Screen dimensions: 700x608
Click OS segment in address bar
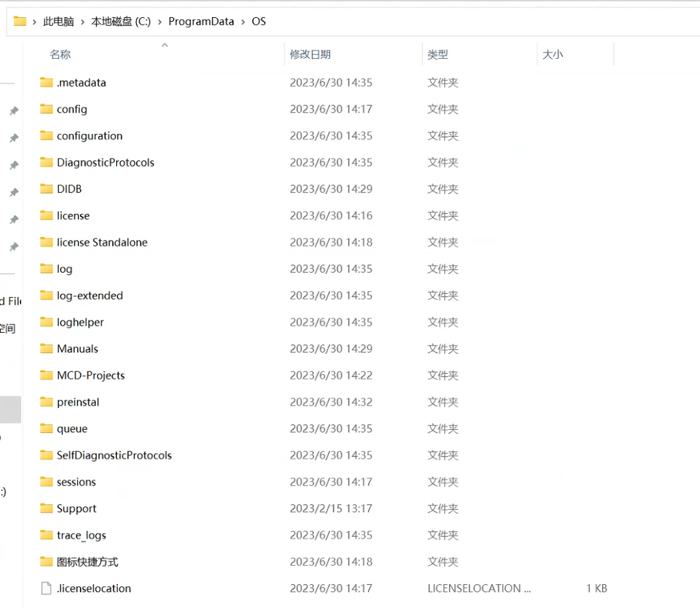click(258, 22)
